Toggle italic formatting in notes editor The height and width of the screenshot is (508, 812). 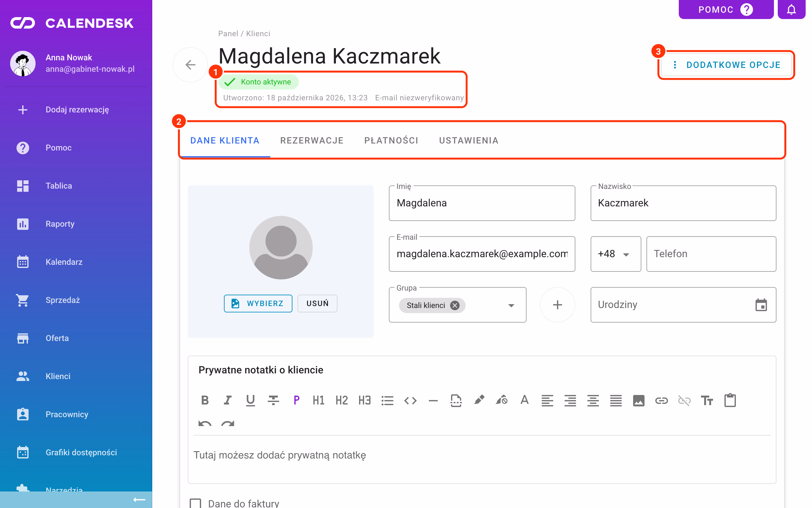pos(227,400)
